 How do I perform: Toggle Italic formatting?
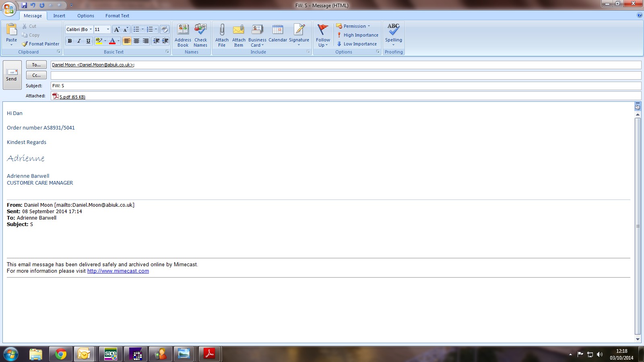[79, 41]
